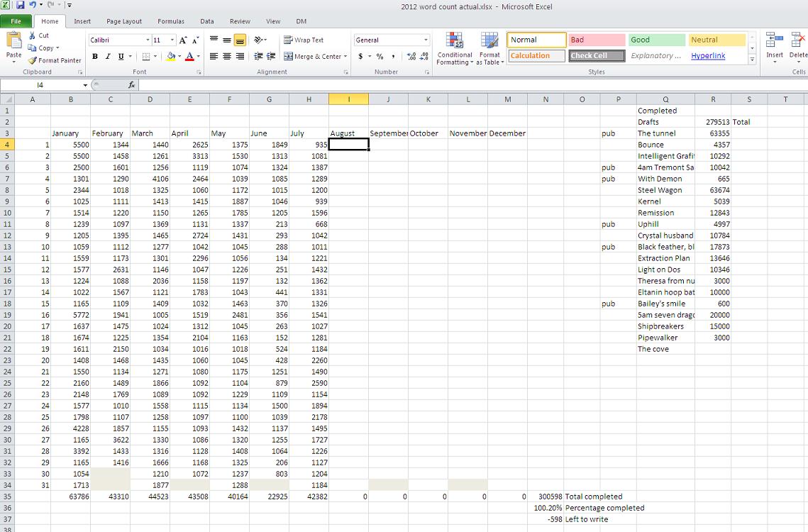The height and width of the screenshot is (532, 808).
Task: Open the Calibri font name dropdown
Action: [x=148, y=40]
